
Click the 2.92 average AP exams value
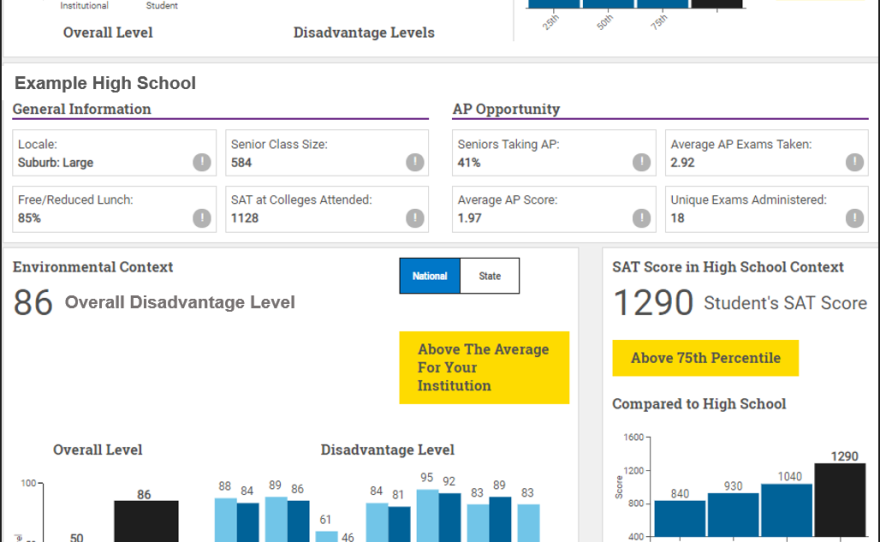coord(682,163)
